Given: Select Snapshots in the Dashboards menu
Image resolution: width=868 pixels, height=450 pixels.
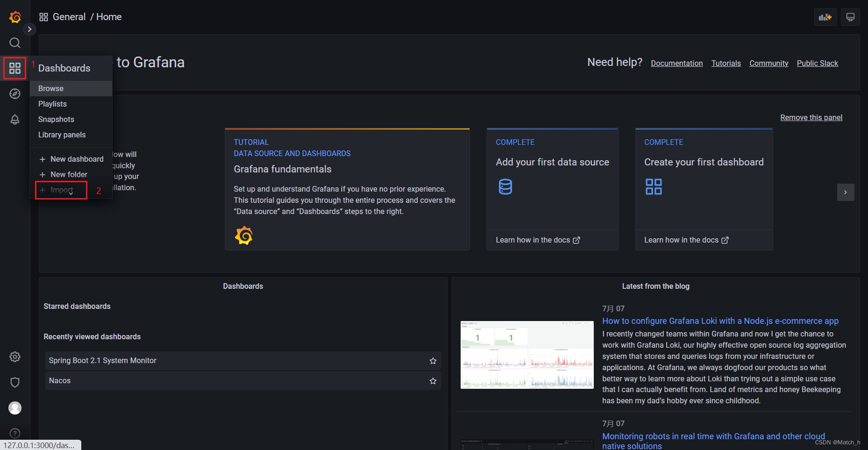Looking at the screenshot, I should (71, 120).
